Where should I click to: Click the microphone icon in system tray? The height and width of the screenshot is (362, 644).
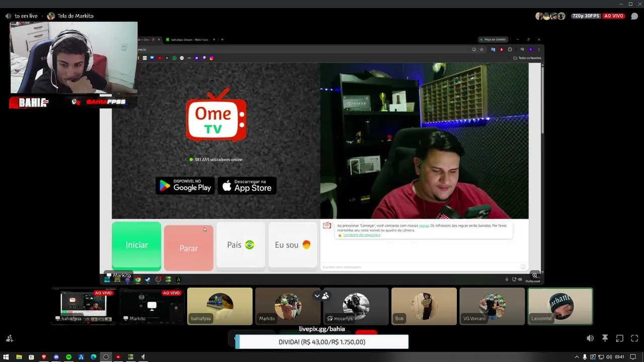[585, 357]
